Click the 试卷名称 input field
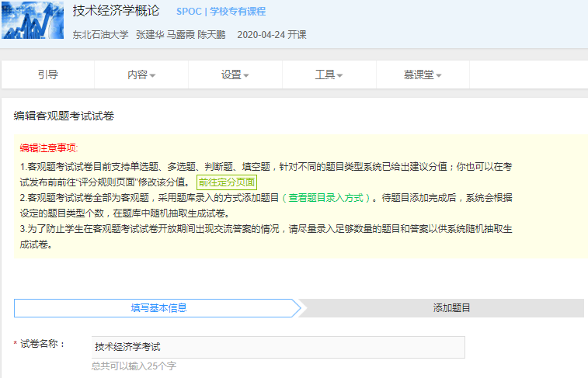 278,347
